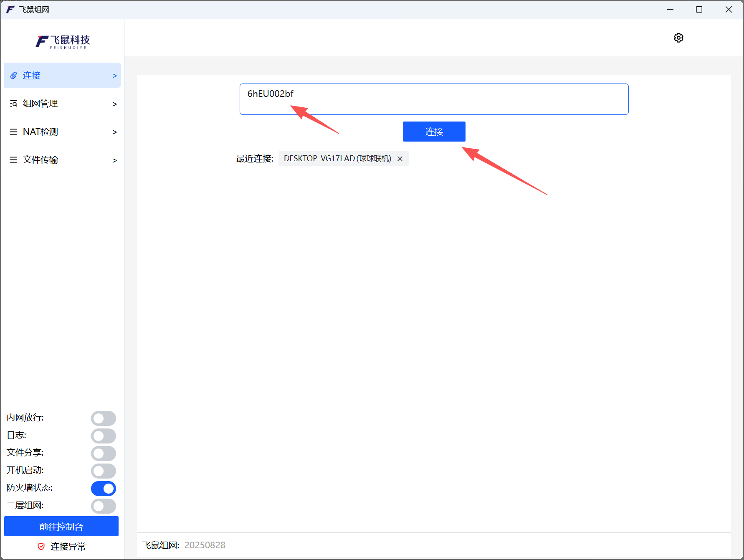Go to console via 前往控制台 button
Image resolution: width=744 pixels, height=560 pixels.
(61, 526)
